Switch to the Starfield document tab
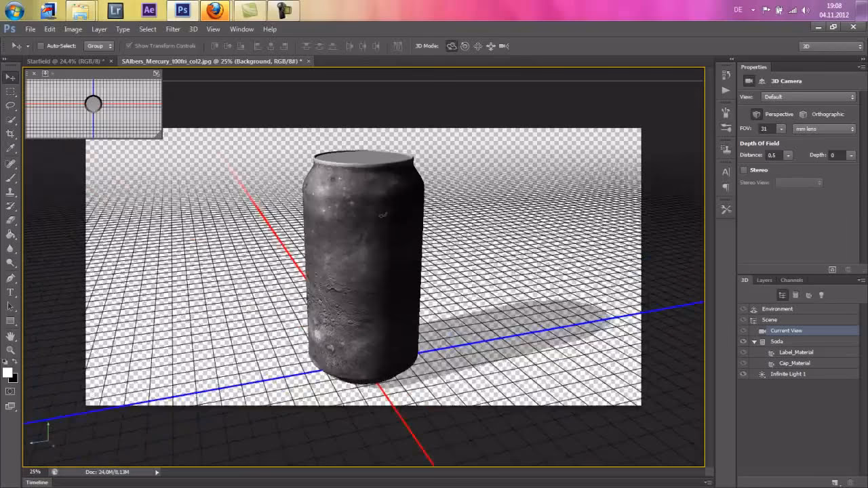 64,61
